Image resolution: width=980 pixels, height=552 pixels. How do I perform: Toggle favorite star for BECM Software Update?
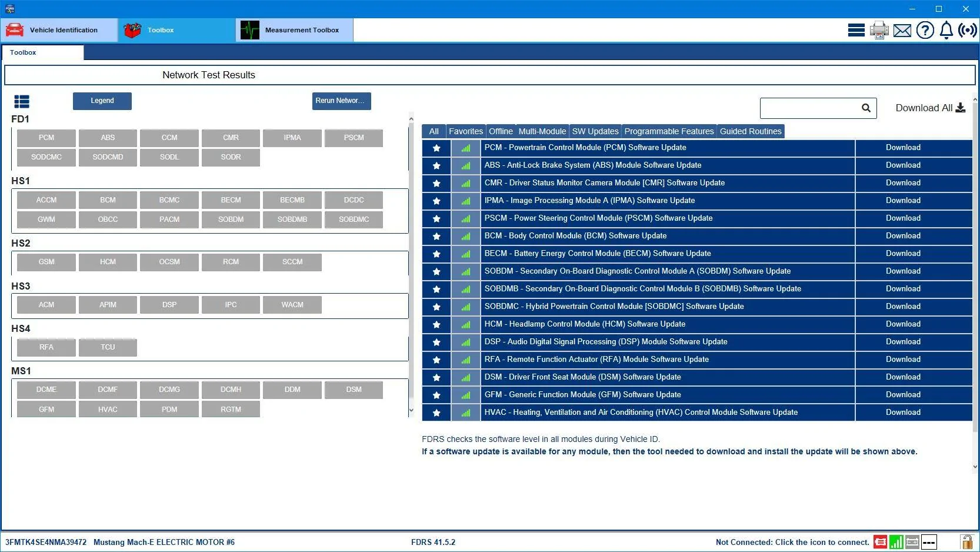436,254
